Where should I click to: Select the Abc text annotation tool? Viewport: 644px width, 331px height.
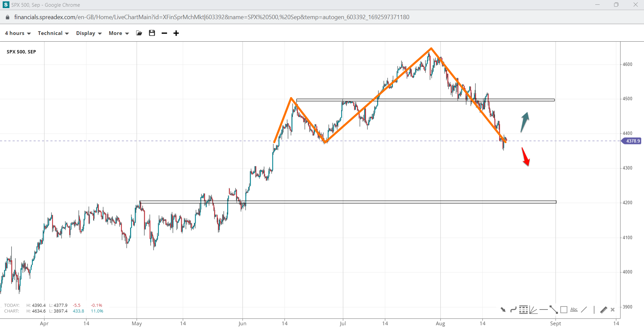point(574,309)
